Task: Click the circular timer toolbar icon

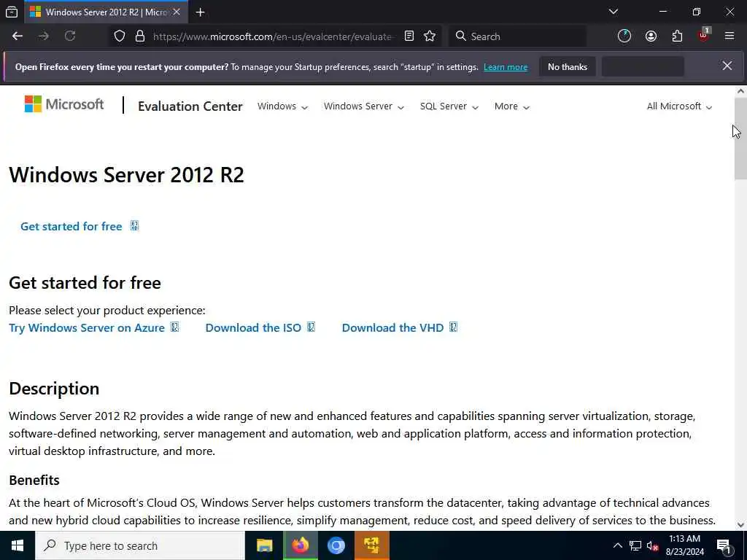Action: (624, 36)
